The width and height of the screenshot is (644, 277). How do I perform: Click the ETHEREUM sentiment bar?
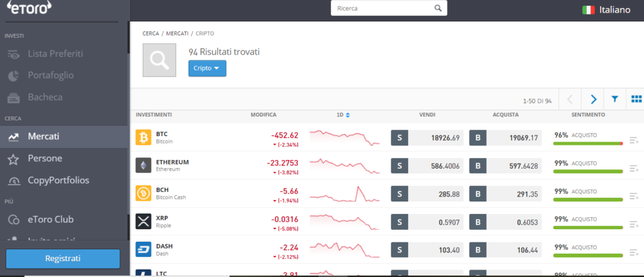(x=588, y=171)
